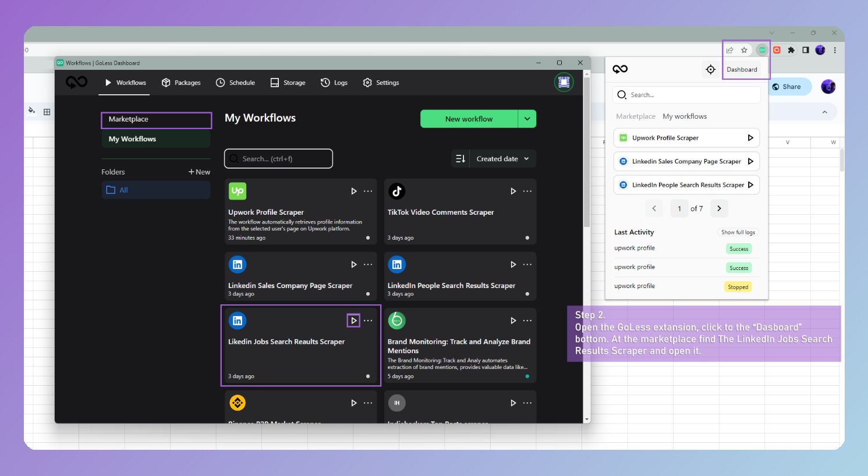This screenshot has width=868, height=476.
Task: Open Settings in the dashboard nav
Action: click(381, 83)
